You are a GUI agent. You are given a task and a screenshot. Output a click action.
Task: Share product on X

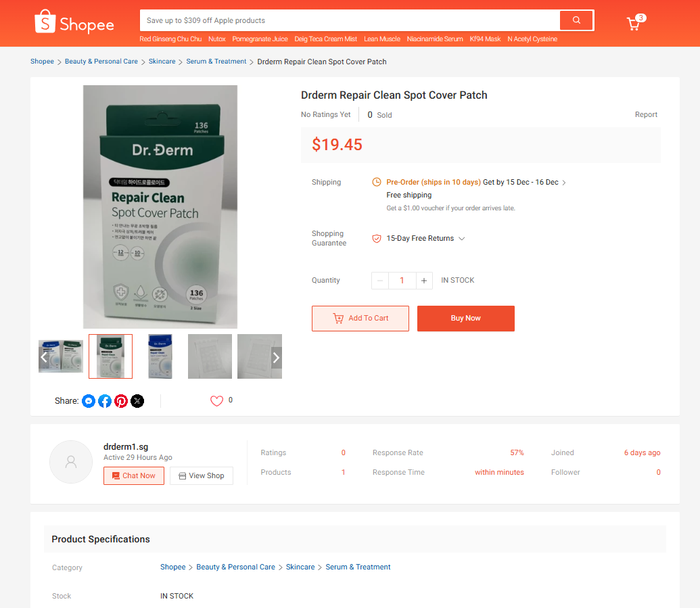pyautogui.click(x=137, y=401)
